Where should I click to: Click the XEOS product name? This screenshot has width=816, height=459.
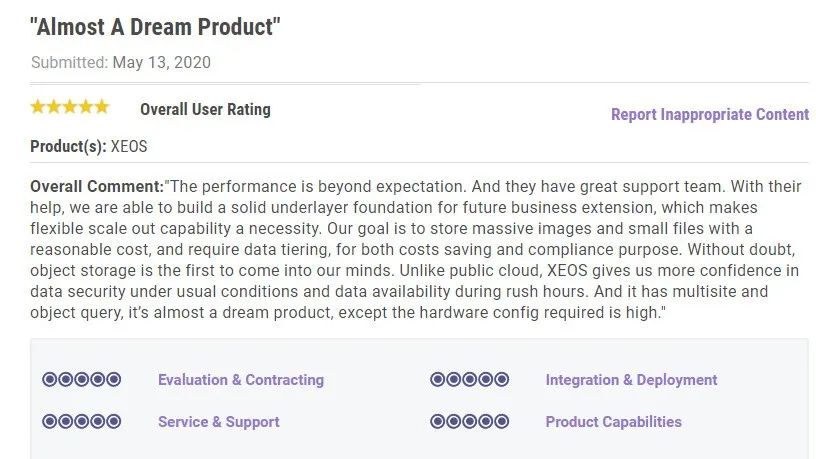(129, 147)
